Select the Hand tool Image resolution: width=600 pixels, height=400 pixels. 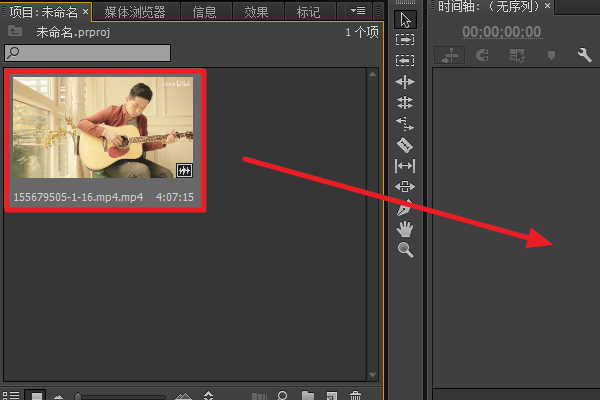[x=405, y=229]
